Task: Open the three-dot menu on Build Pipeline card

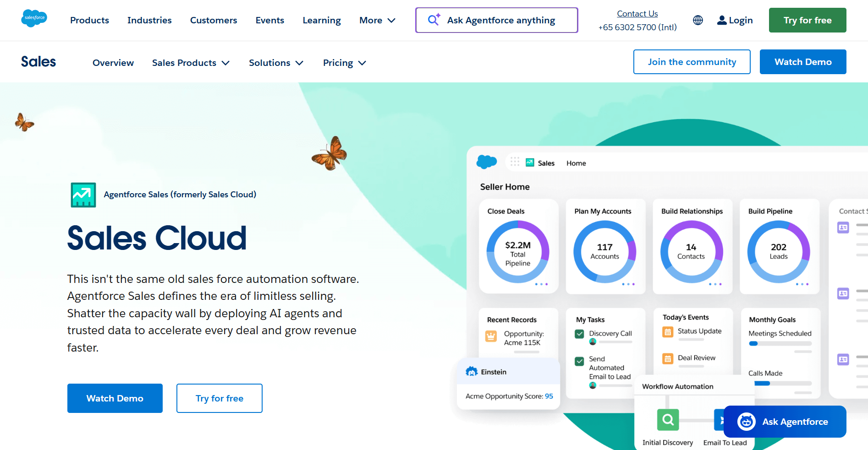Action: click(x=802, y=284)
